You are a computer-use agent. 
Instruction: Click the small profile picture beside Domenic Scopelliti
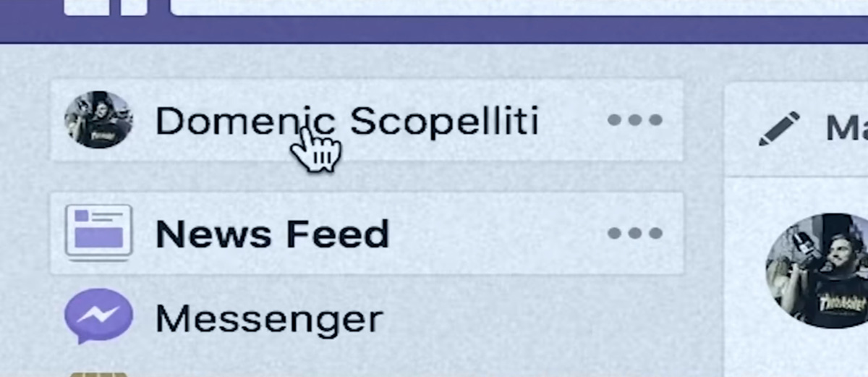click(98, 119)
